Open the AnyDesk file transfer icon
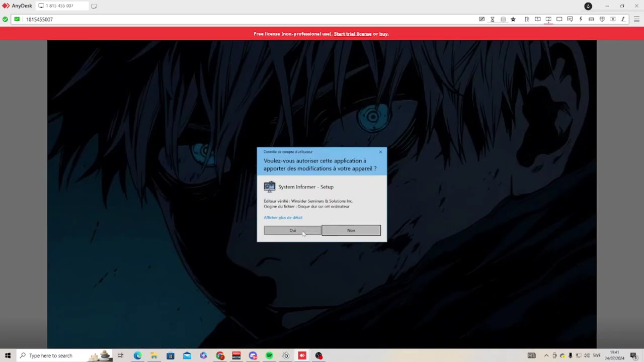 tap(527, 19)
